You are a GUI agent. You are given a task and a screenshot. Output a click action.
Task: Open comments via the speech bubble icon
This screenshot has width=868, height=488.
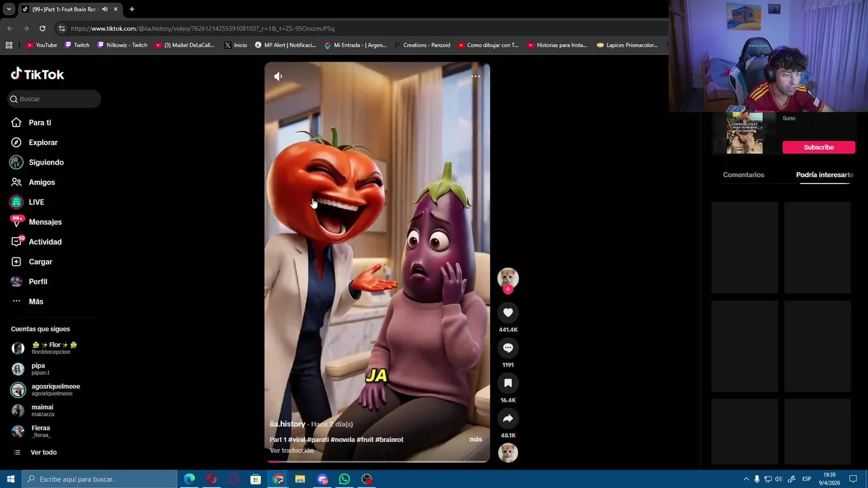pyautogui.click(x=508, y=348)
